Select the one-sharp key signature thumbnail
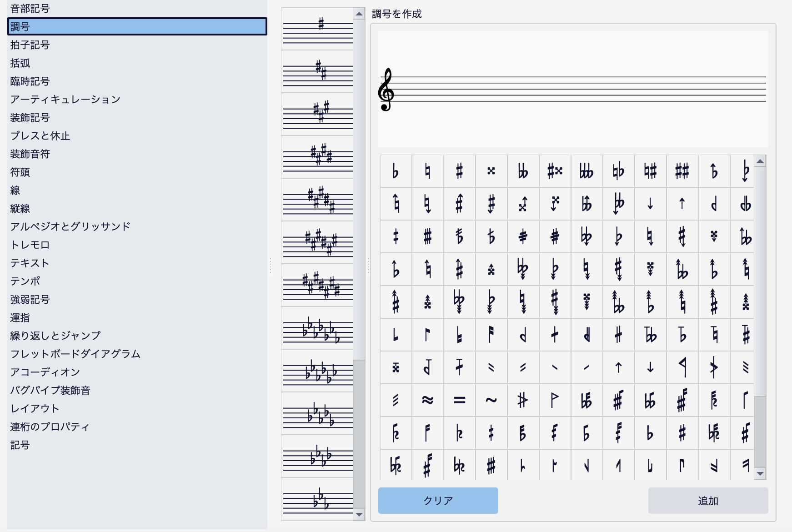The height and width of the screenshot is (532, 792). (x=317, y=29)
